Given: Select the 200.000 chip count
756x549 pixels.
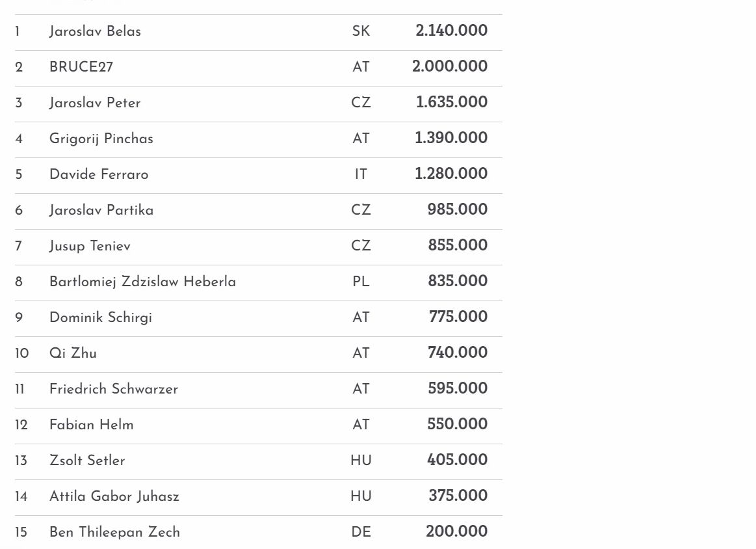Looking at the screenshot, I should 456,531.
